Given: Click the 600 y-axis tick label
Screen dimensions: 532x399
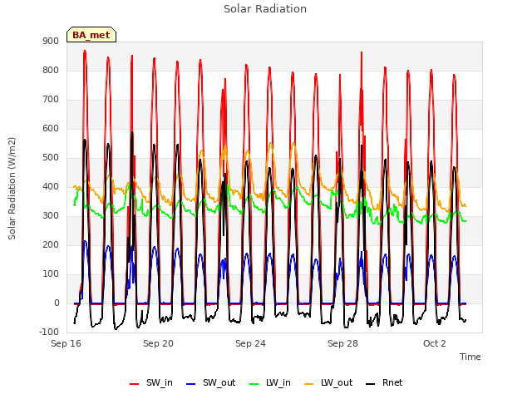Looking at the screenshot, I should [51, 128].
